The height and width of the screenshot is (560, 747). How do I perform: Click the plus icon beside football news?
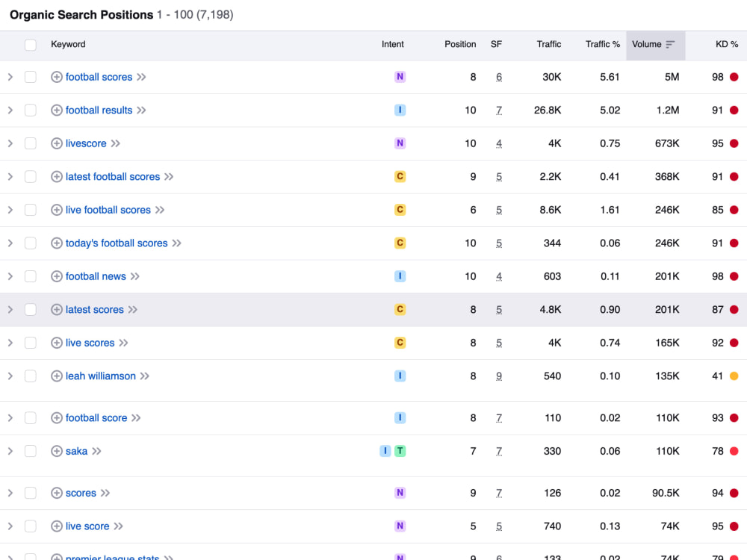point(56,277)
